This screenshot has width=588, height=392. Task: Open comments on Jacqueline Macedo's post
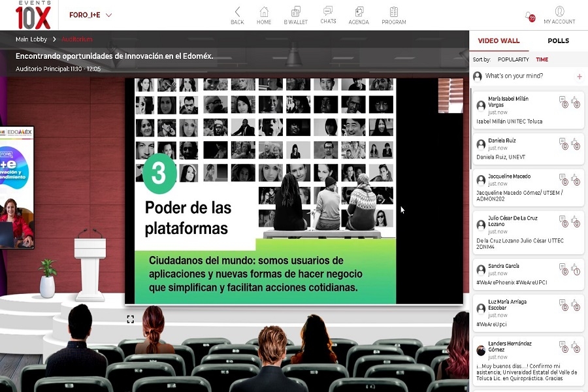point(563,179)
